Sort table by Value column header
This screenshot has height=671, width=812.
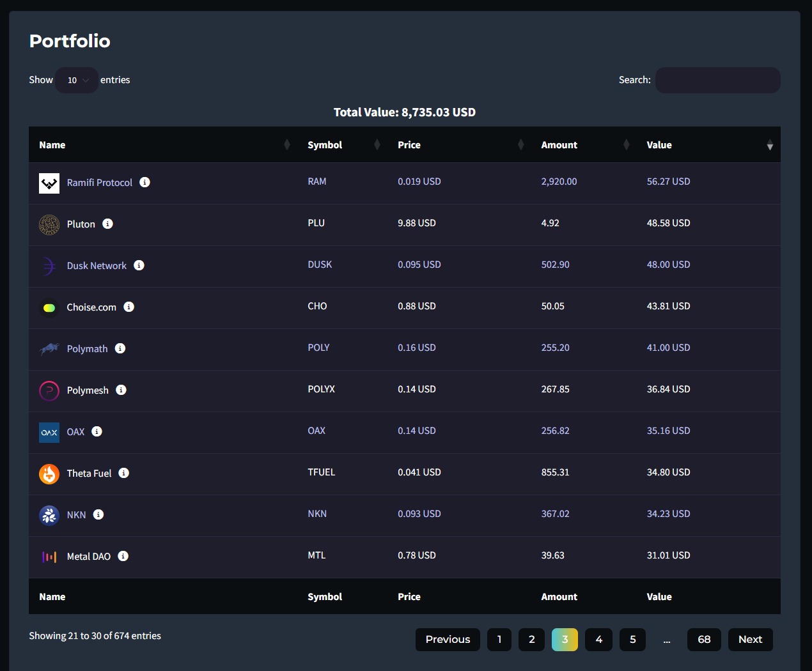[x=708, y=145]
